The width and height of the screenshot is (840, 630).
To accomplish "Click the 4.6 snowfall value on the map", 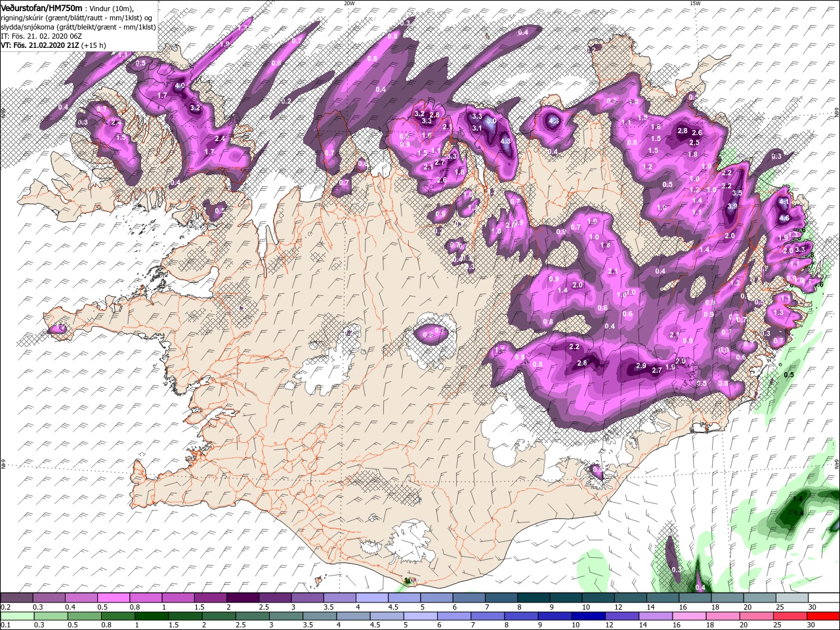I will coord(784,218).
